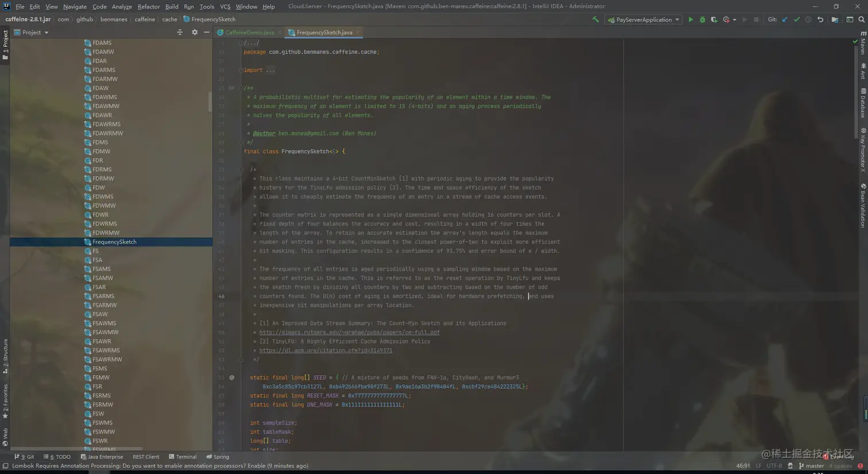Click the gutter annotation icon on the SEED line

(x=232, y=377)
